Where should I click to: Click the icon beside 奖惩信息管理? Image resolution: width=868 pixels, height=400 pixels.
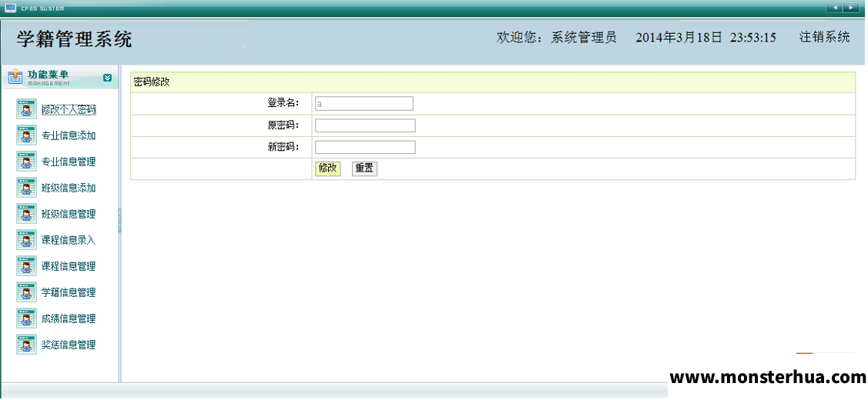coord(26,345)
